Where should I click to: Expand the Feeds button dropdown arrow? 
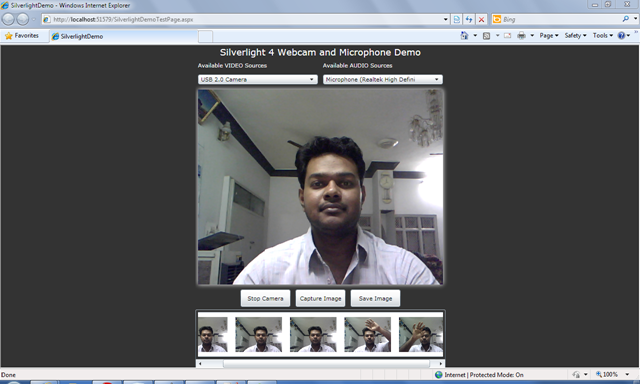(497, 36)
